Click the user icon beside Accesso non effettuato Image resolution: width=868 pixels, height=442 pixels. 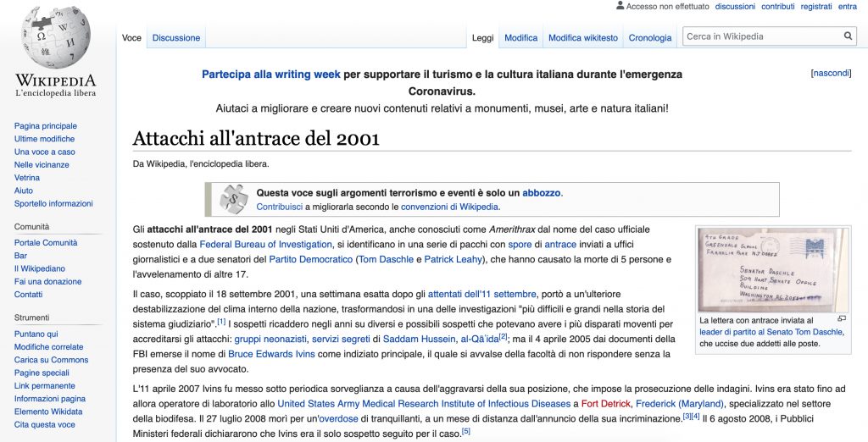620,6
